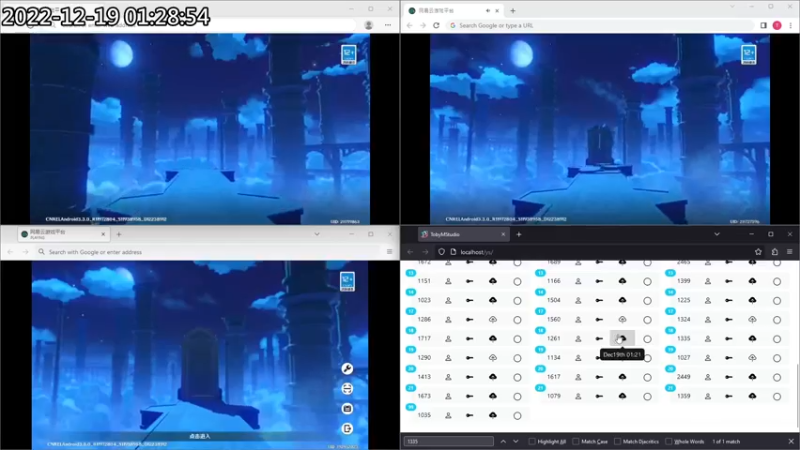Viewport: 800px width, 450px height.
Task: Jump to previous find match arrow
Action: 503,441
